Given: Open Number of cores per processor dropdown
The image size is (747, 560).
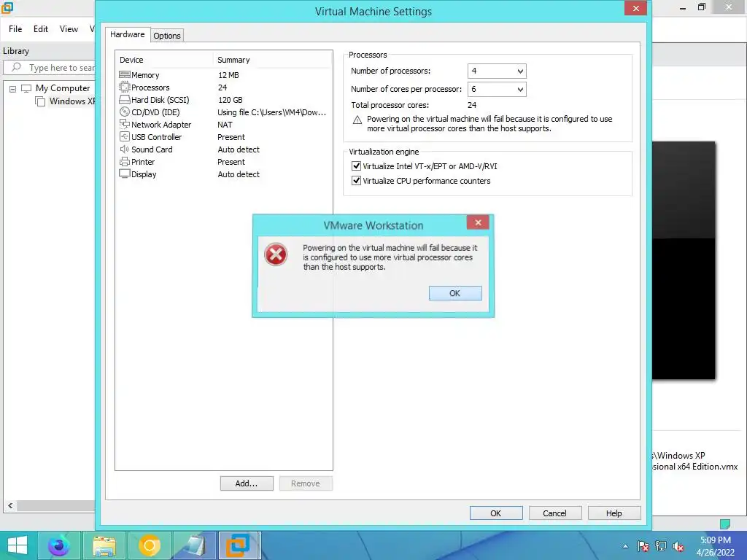Looking at the screenshot, I should click(x=497, y=89).
